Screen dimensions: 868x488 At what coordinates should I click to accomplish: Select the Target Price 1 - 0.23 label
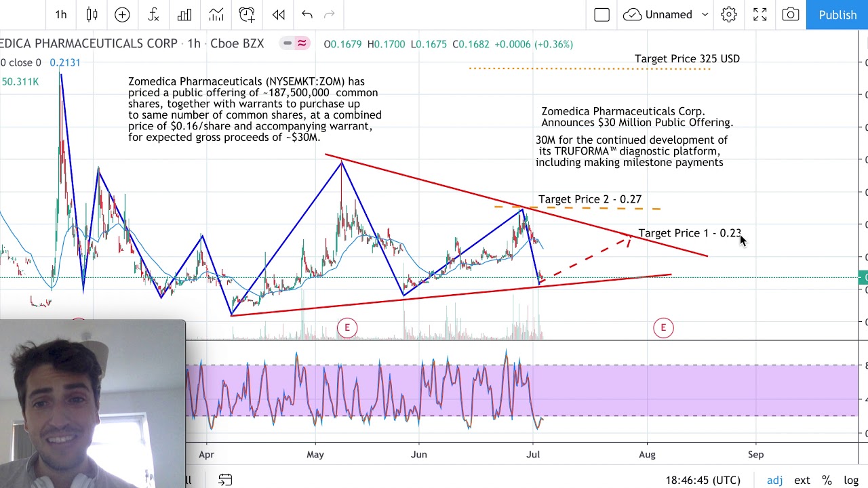(690, 233)
